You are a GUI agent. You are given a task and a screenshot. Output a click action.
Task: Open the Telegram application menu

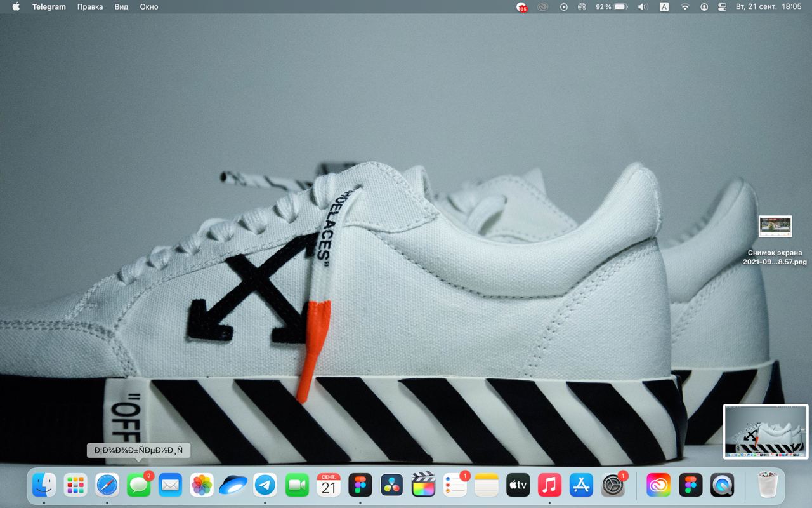tap(49, 7)
